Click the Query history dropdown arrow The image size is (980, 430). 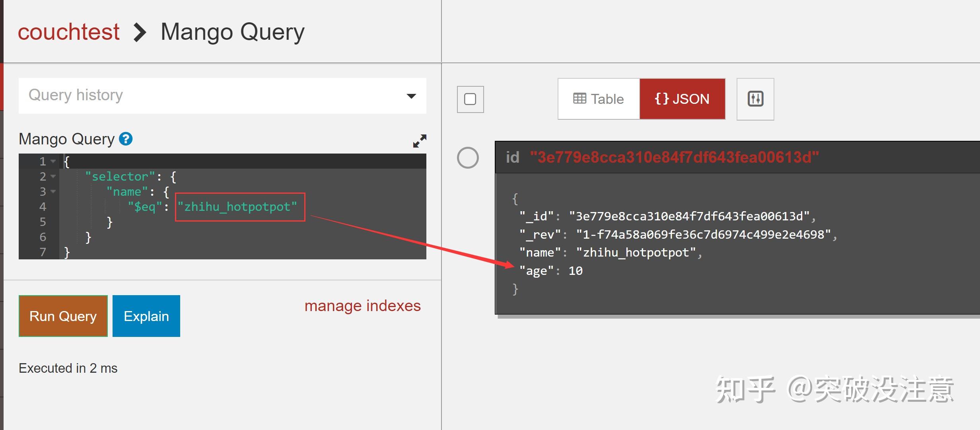411,96
